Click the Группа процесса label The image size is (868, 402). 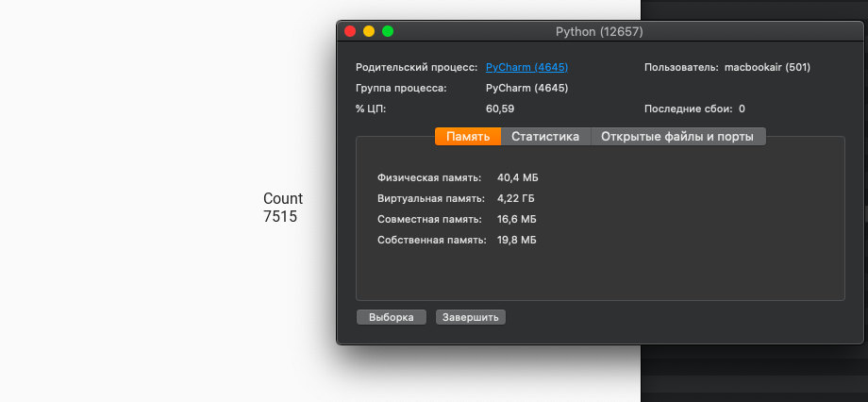pos(401,88)
